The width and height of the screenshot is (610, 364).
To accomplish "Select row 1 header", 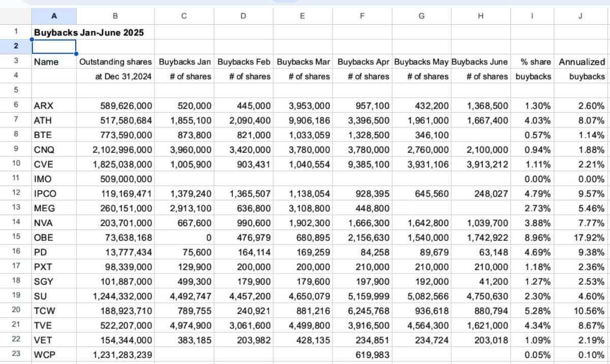I will 16,32.
